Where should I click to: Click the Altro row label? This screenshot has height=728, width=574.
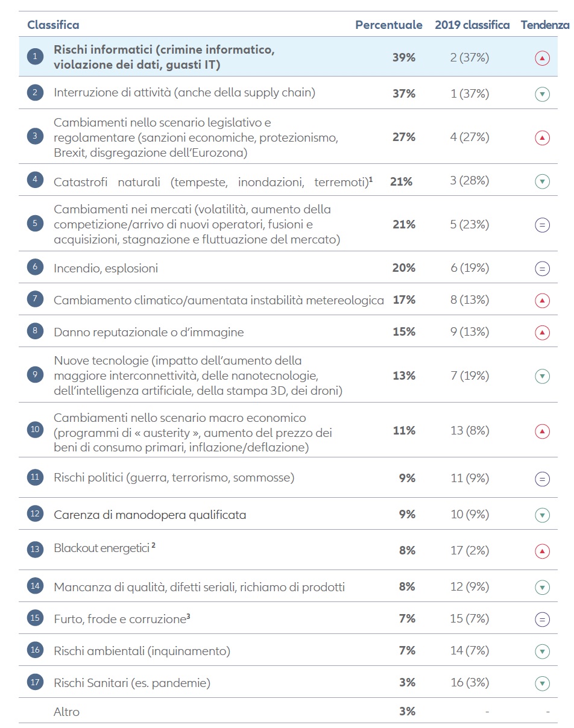tap(66, 712)
